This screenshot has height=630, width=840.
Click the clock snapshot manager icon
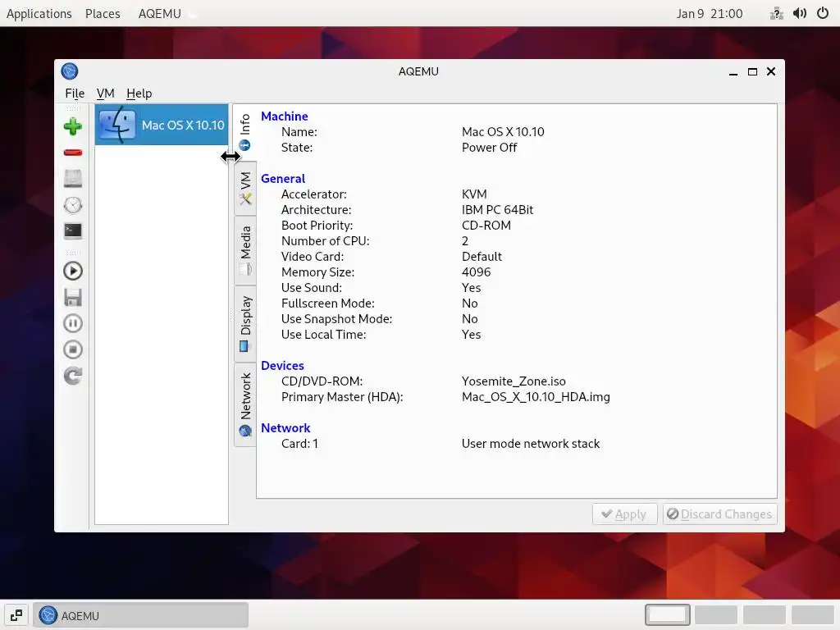(x=73, y=204)
